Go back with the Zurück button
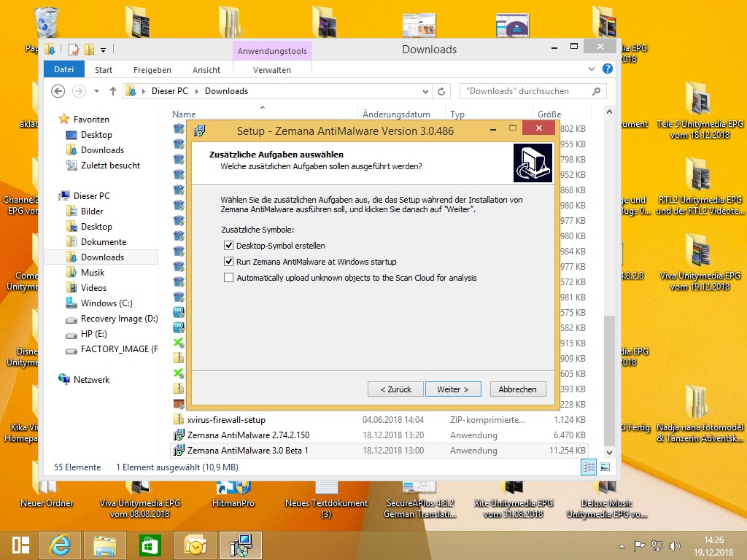Screen dimensions: 747x560 [395, 389]
